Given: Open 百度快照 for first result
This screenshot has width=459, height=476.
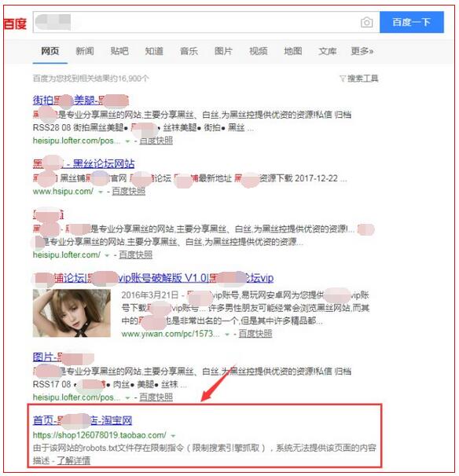Looking at the screenshot, I should (x=156, y=141).
